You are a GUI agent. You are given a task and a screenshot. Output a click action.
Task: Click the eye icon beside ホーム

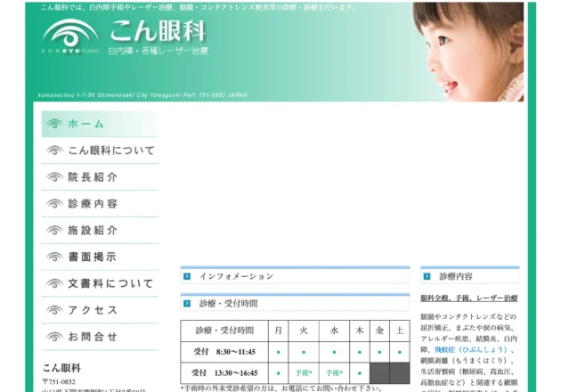54,124
